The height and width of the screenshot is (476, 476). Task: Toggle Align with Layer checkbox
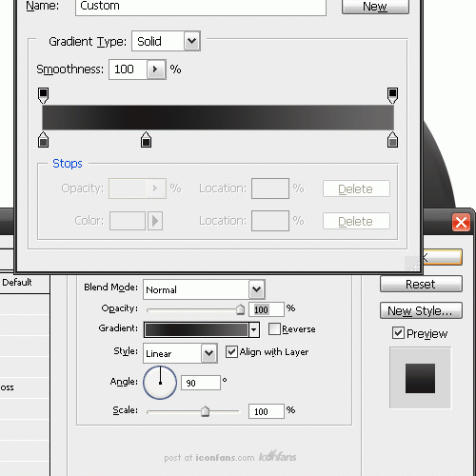[x=231, y=352]
